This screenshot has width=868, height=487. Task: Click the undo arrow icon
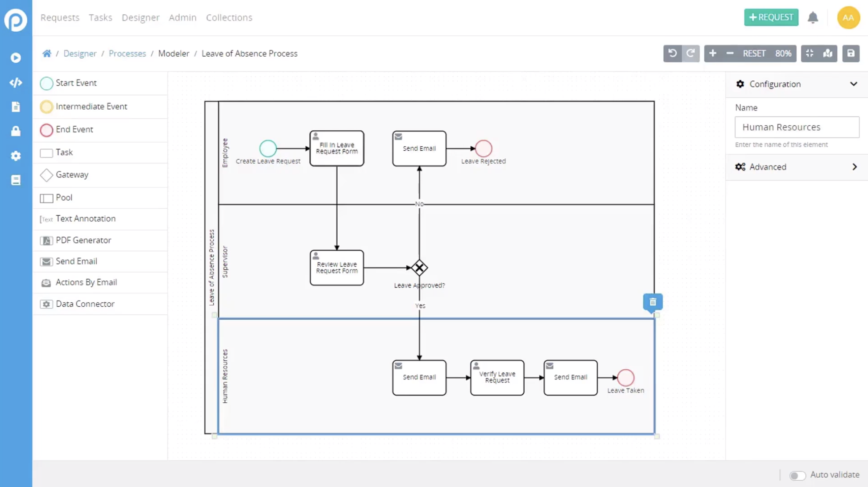click(x=672, y=53)
